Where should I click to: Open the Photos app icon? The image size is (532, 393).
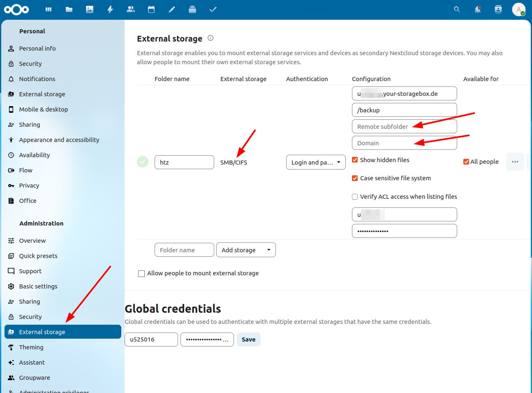click(x=90, y=9)
